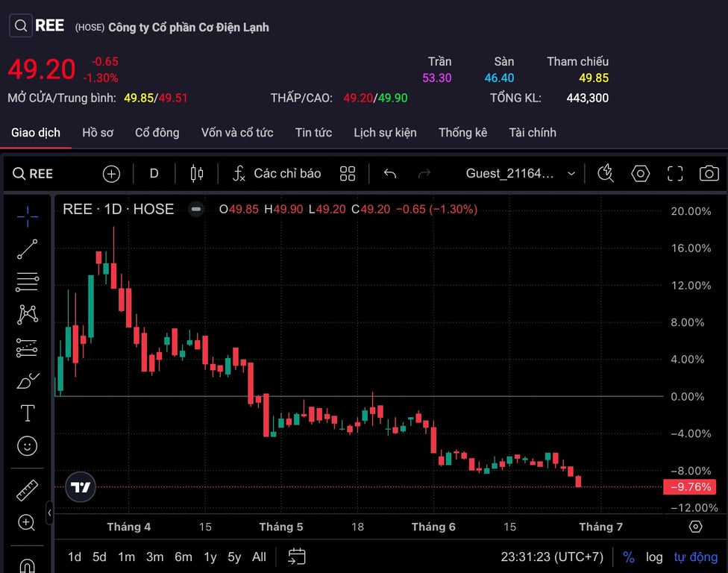Click Tham chiếu reference price 49.85
The width and height of the screenshot is (728, 573).
click(593, 78)
